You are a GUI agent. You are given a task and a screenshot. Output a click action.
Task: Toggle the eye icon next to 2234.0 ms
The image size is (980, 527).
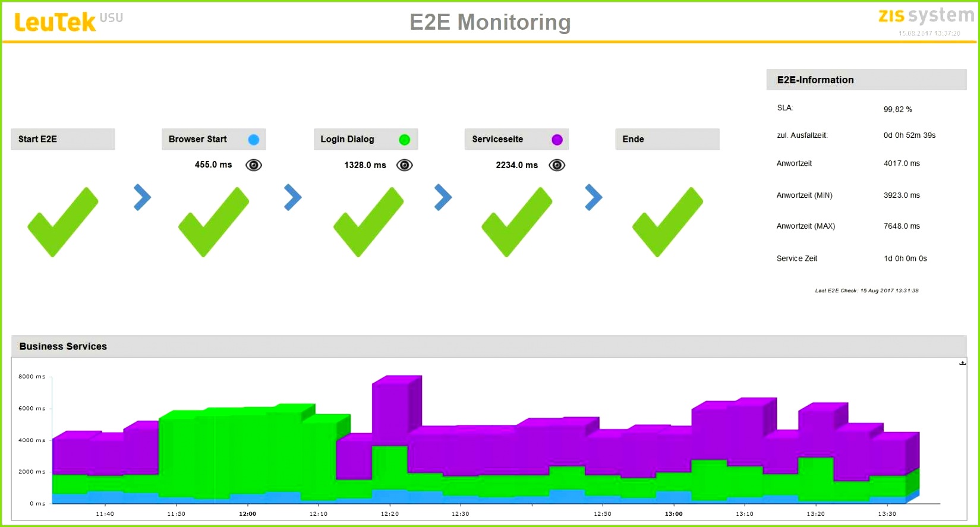pos(557,165)
